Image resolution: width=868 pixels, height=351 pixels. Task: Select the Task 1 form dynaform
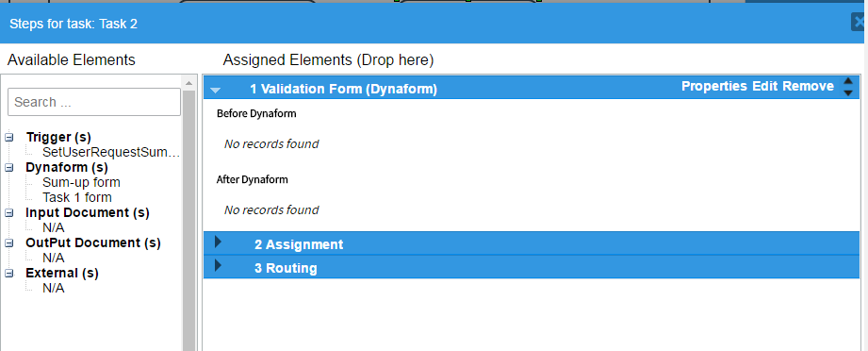(77, 197)
